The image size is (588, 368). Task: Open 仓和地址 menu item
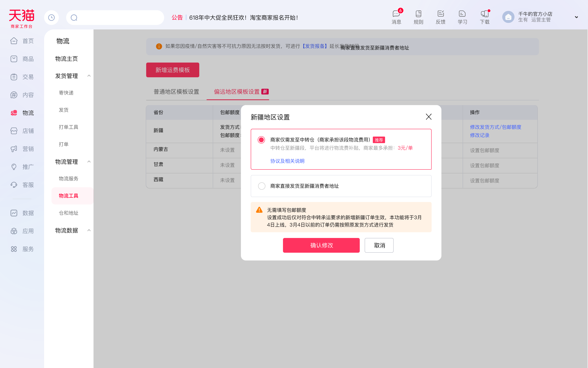pos(69,213)
